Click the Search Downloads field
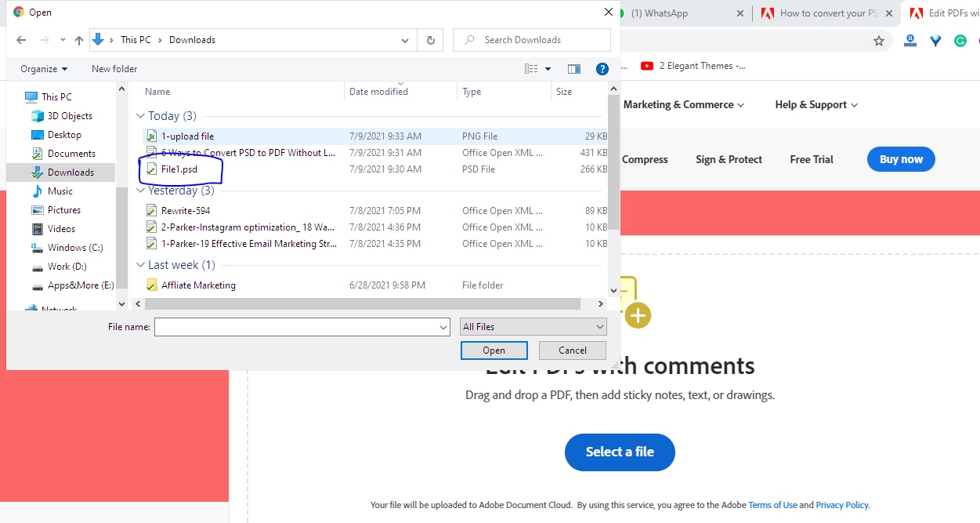Viewport: 980px width, 523px height. 532,40
